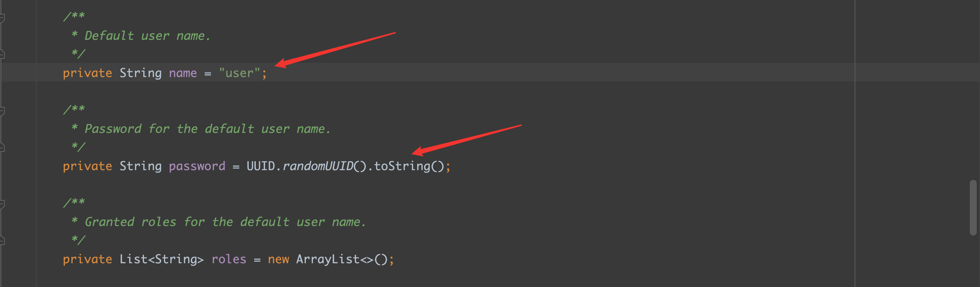The height and width of the screenshot is (287, 980).
Task: Place cursor on the name field identifier
Action: click(183, 73)
